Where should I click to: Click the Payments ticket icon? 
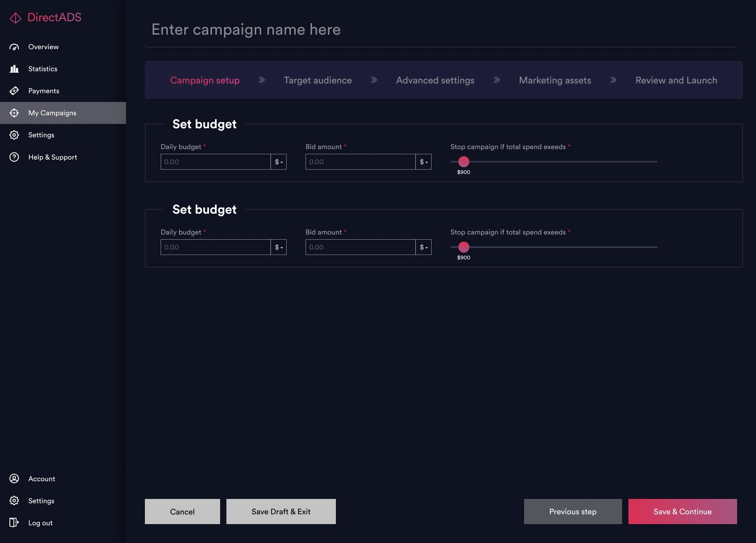pos(14,91)
